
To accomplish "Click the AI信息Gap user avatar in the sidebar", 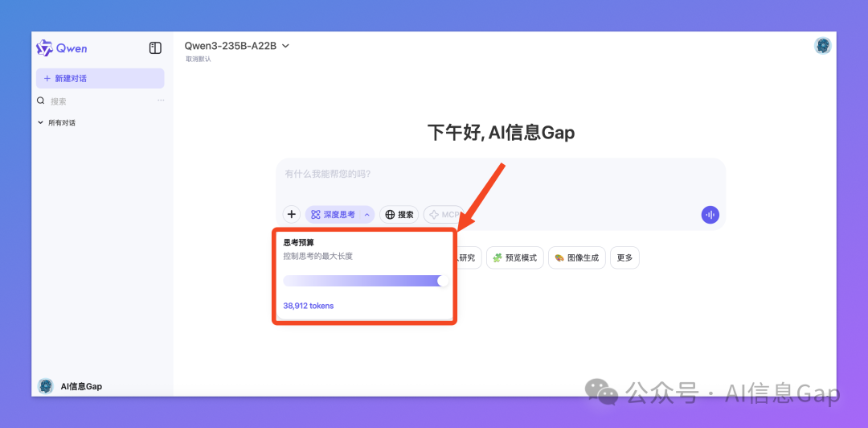I will 45,386.
